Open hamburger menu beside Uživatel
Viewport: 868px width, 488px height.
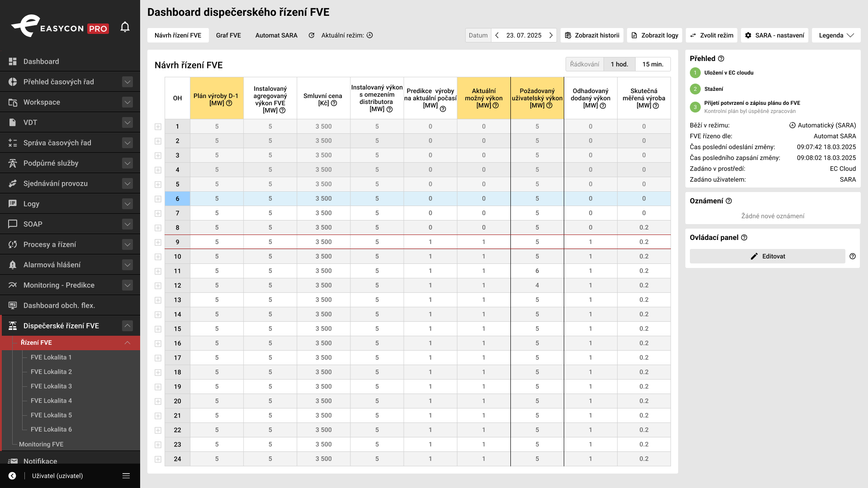pyautogui.click(x=126, y=476)
